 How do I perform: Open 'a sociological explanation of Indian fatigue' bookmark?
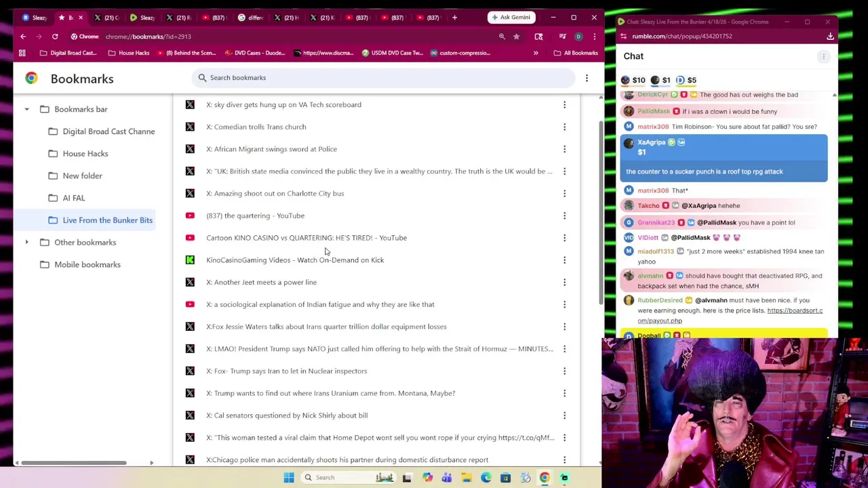tap(320, 304)
